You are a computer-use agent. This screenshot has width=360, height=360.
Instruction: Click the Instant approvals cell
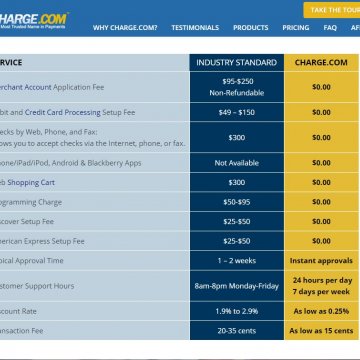click(x=321, y=261)
